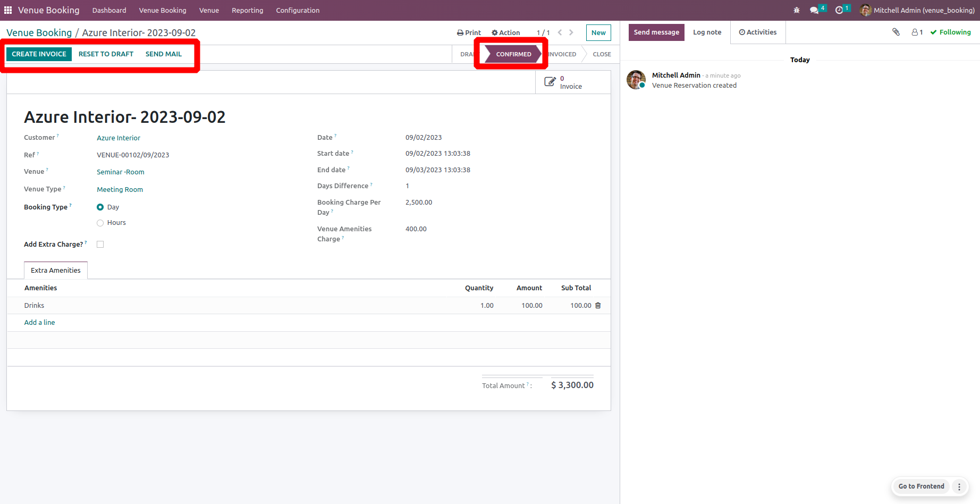This screenshot has height=504, width=980.
Task: Open the Action dropdown
Action: point(506,32)
